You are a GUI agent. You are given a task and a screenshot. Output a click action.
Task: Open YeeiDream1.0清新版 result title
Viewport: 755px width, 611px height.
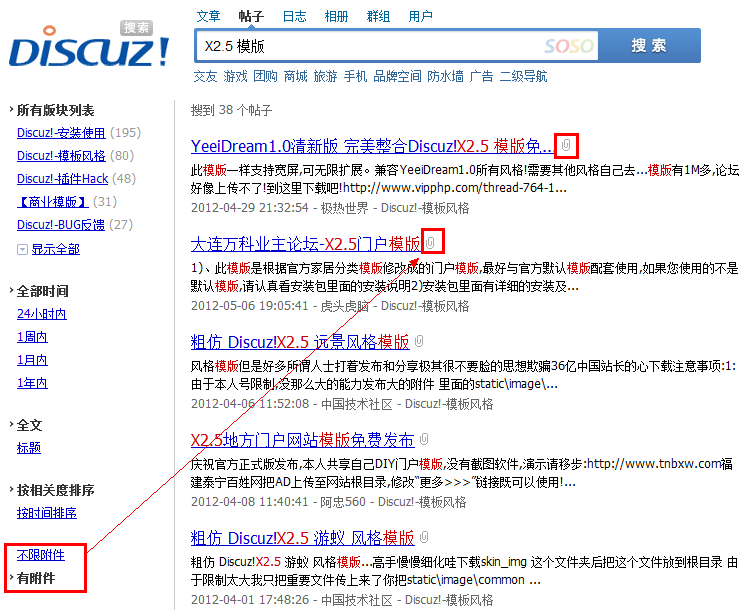tap(371, 146)
